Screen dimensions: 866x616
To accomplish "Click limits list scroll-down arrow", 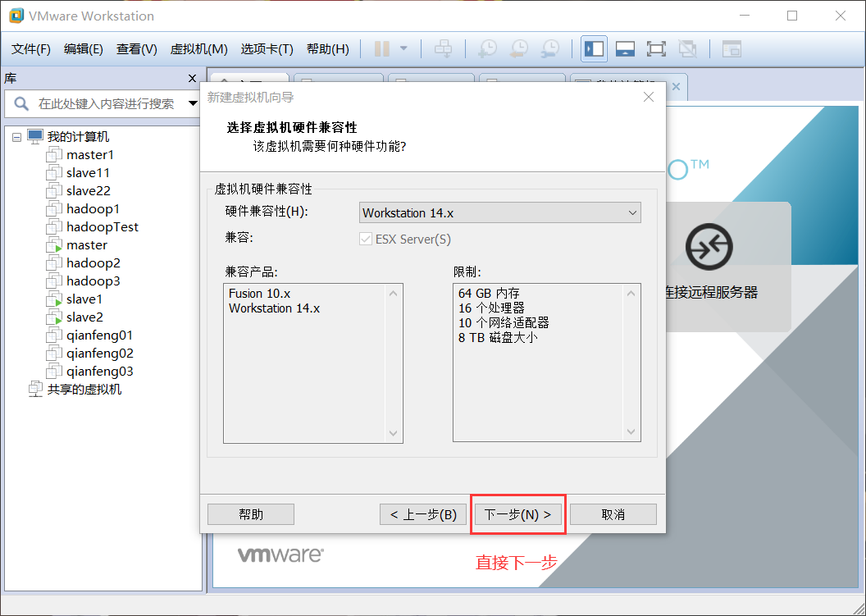I will pyautogui.click(x=631, y=432).
